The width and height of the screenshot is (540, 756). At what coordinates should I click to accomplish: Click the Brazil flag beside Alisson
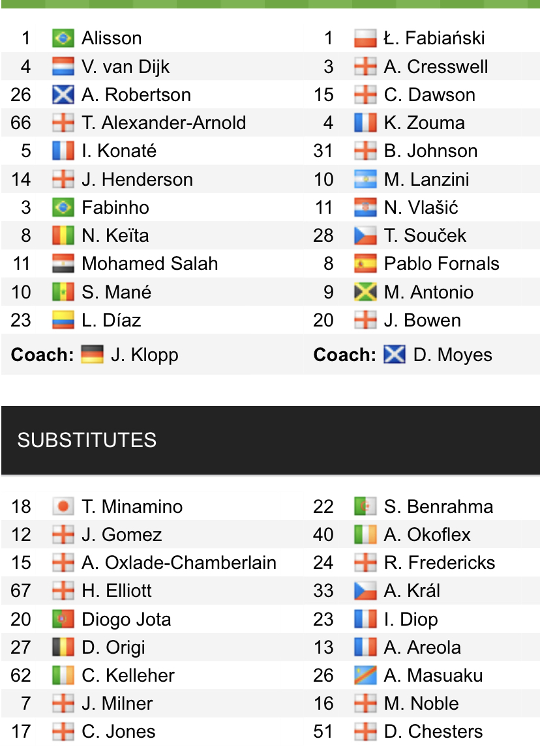pos(63,38)
